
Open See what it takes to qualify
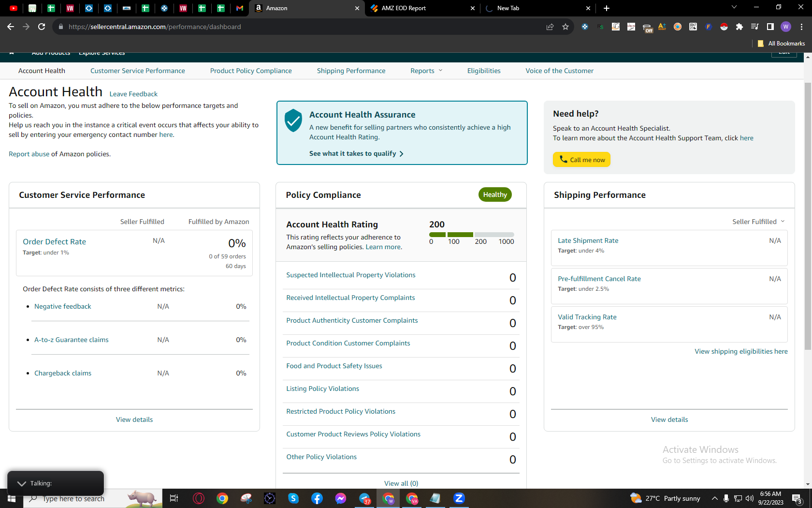[x=356, y=153]
